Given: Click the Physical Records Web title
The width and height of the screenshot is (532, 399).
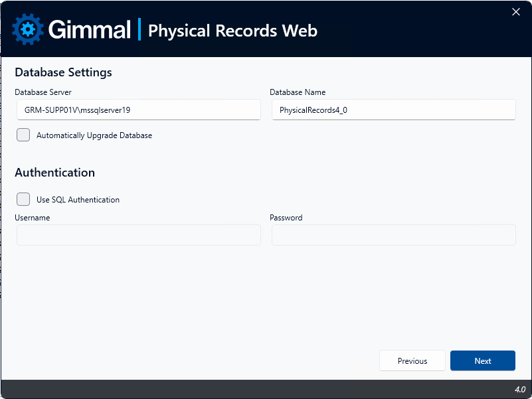Looking at the screenshot, I should 232,31.
